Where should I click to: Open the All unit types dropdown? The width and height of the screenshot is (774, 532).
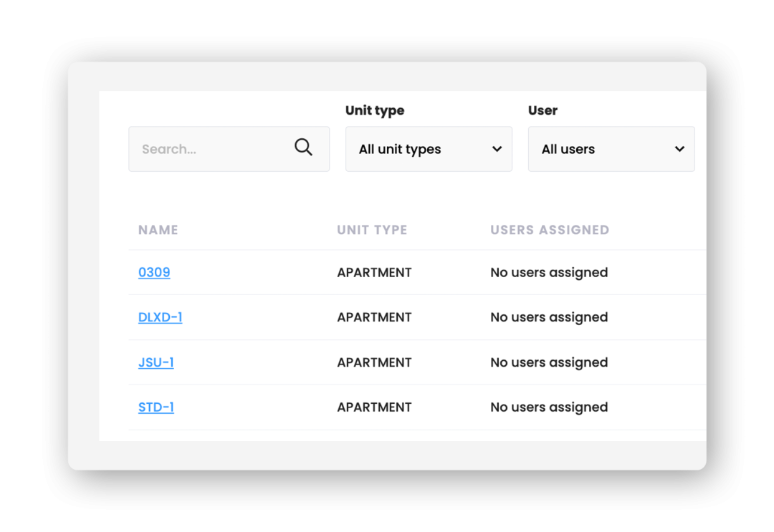click(x=429, y=149)
